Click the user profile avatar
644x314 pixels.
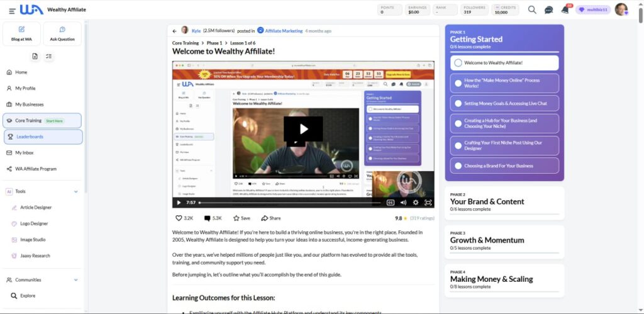[x=621, y=9]
